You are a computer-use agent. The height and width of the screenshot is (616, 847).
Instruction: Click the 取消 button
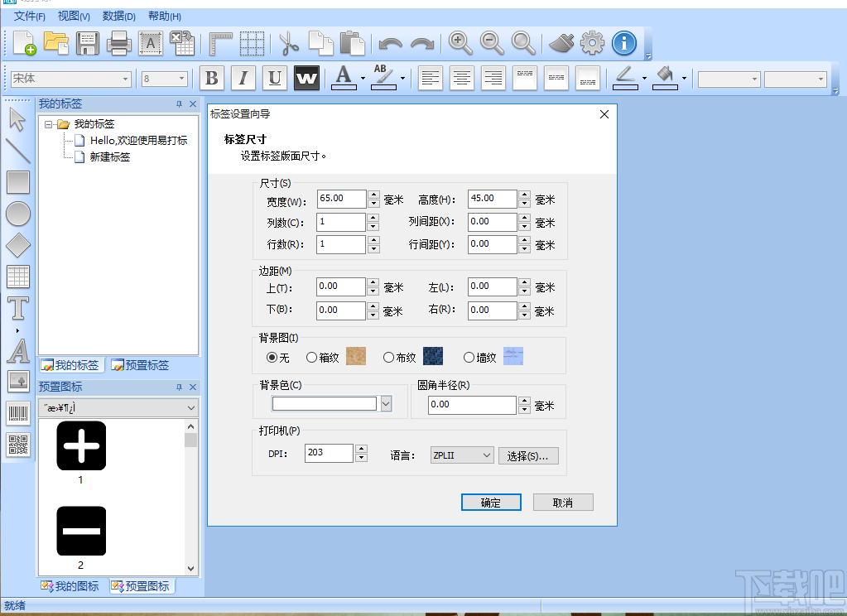(x=563, y=503)
